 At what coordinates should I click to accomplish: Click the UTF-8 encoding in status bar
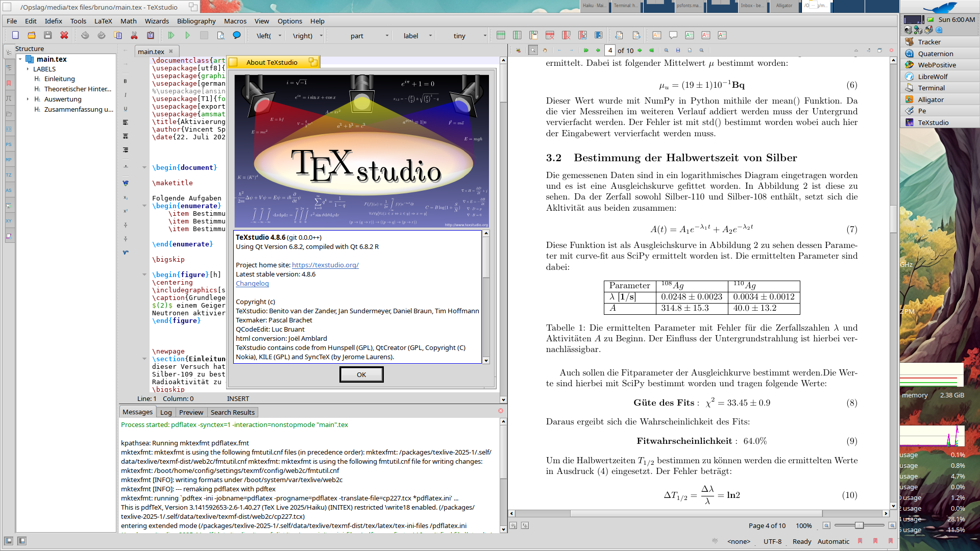(x=772, y=541)
